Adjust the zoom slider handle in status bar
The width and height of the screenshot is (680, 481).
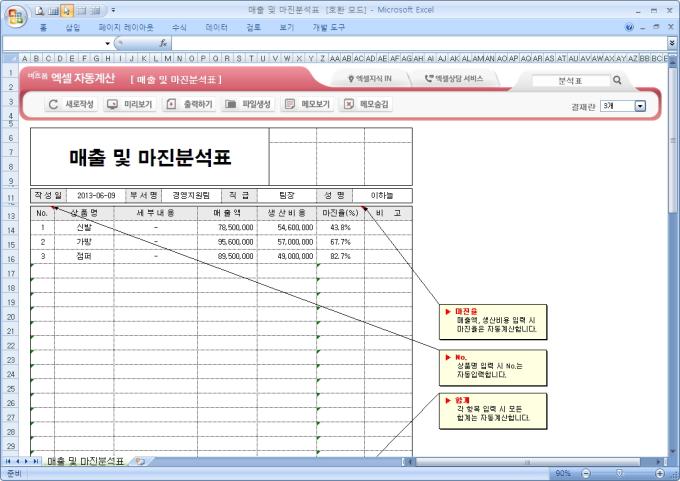(620, 473)
